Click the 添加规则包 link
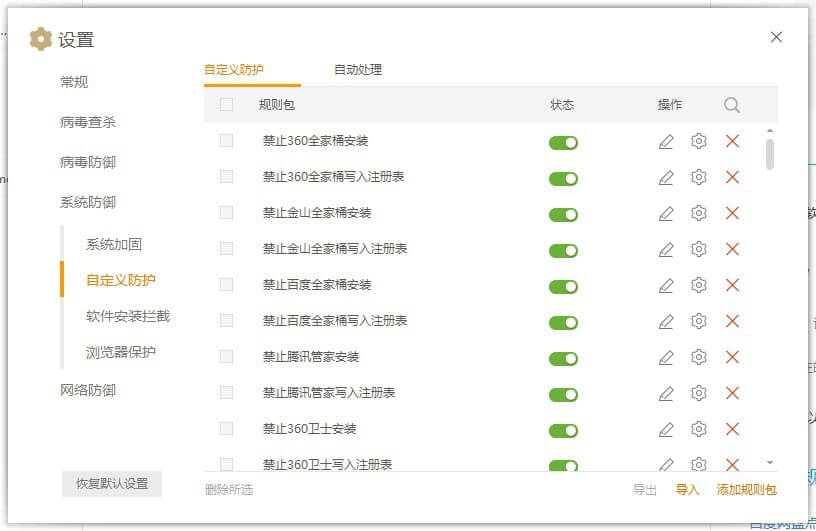 click(746, 490)
